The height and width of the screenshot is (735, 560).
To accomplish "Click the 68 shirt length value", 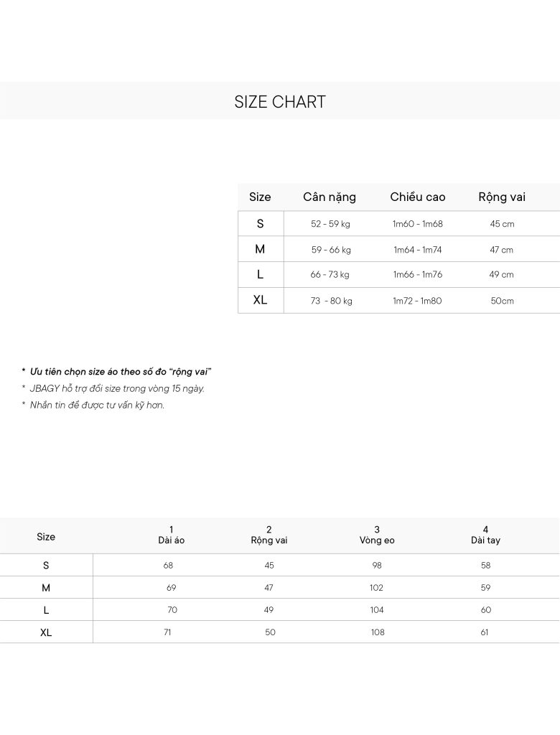I will pos(168,566).
